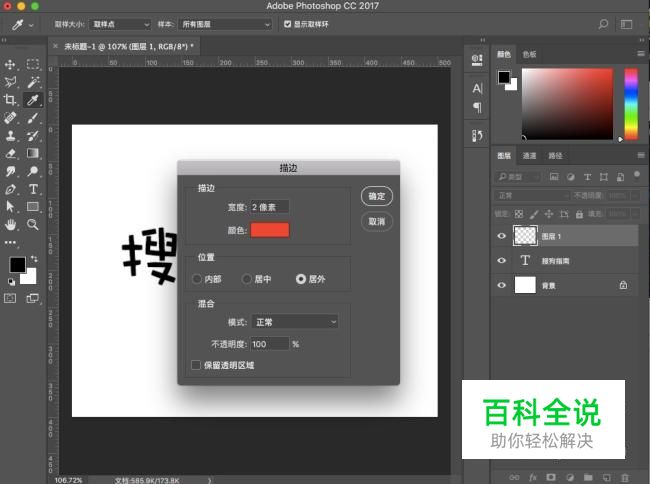Click the 宽度 input field

tap(269, 207)
